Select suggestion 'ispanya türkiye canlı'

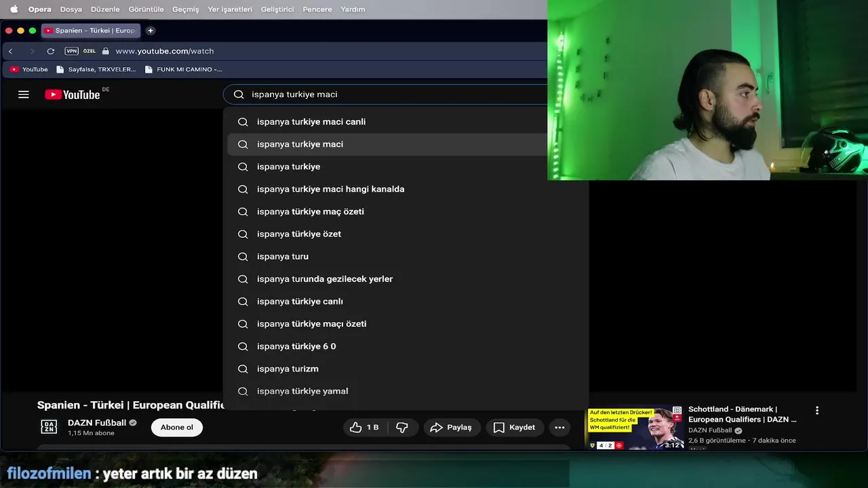406,301
